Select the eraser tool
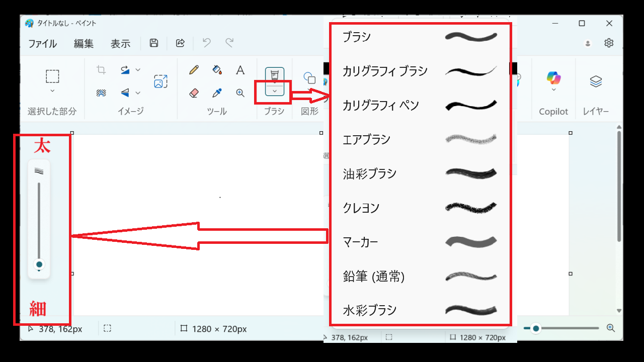644x362 pixels. tap(194, 93)
